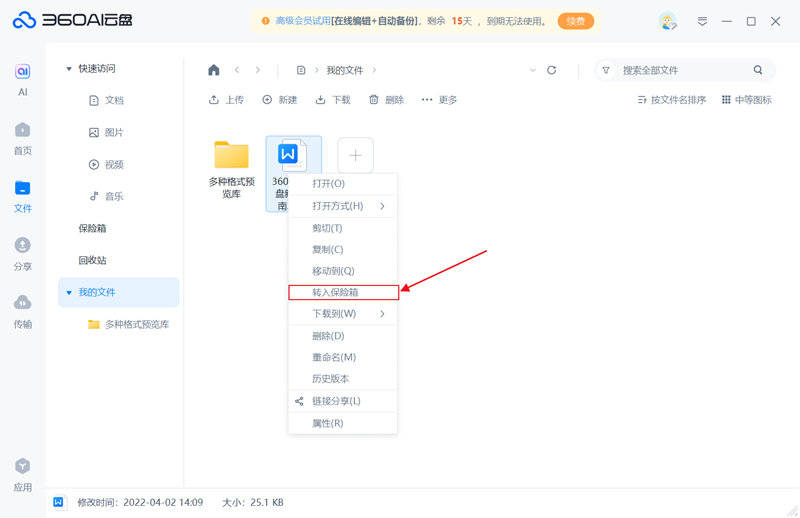Click the 上传 upload button

click(226, 100)
